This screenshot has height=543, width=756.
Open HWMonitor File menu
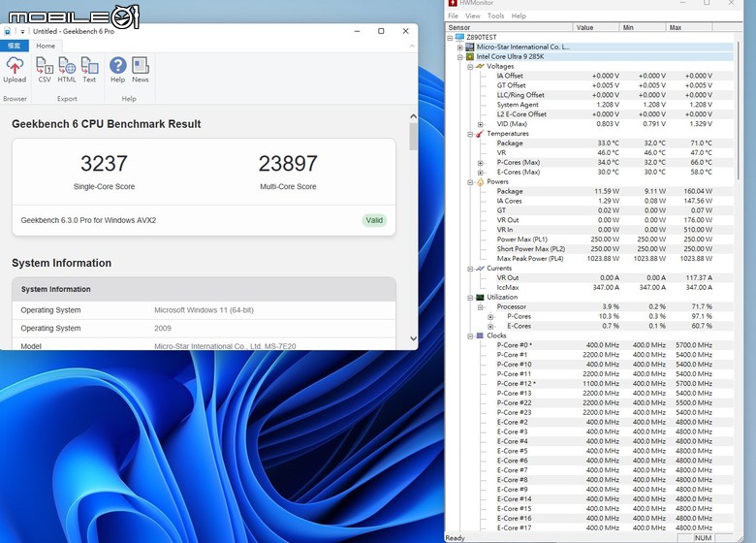tap(454, 16)
